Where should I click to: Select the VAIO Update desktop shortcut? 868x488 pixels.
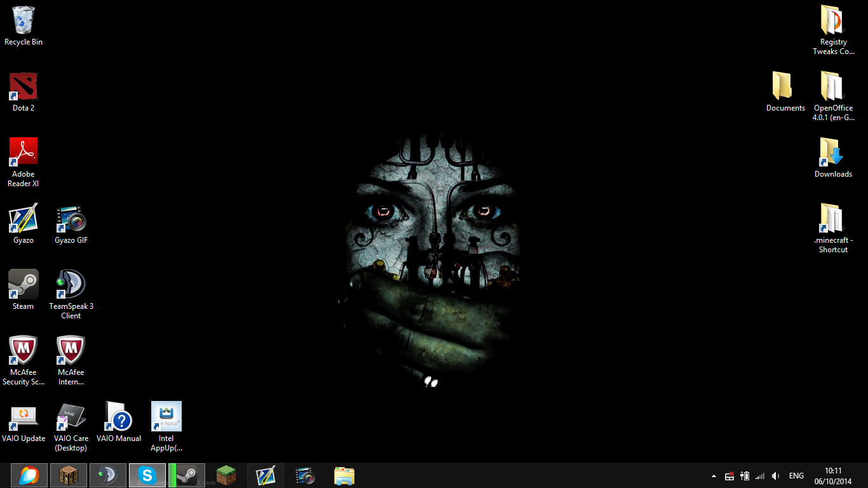coord(24,423)
